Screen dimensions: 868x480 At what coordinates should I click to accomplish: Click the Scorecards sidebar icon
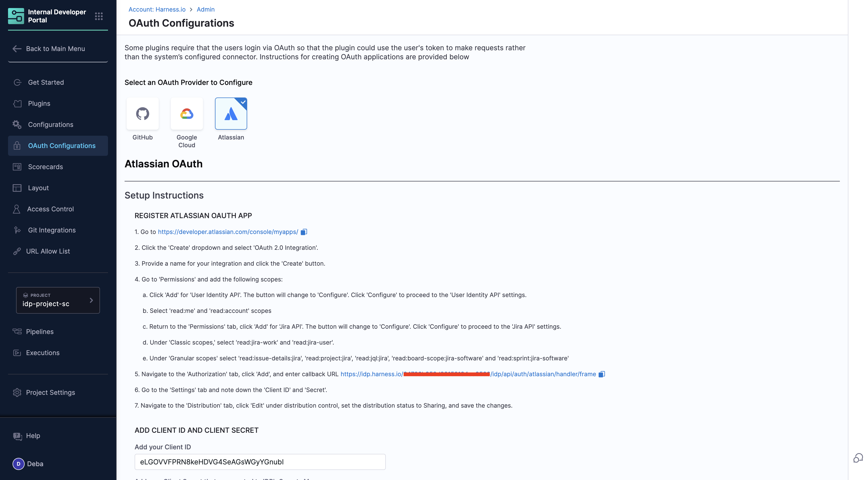[17, 167]
